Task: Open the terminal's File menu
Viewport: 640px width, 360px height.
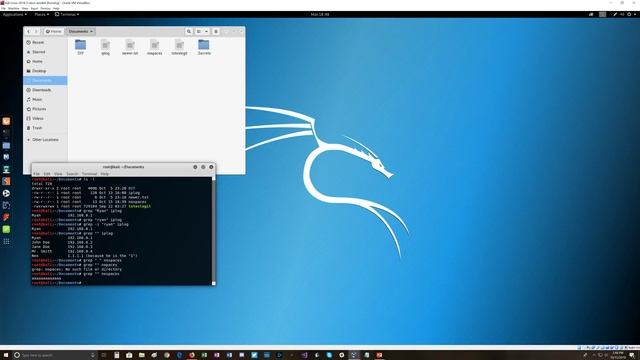Action: (36, 174)
